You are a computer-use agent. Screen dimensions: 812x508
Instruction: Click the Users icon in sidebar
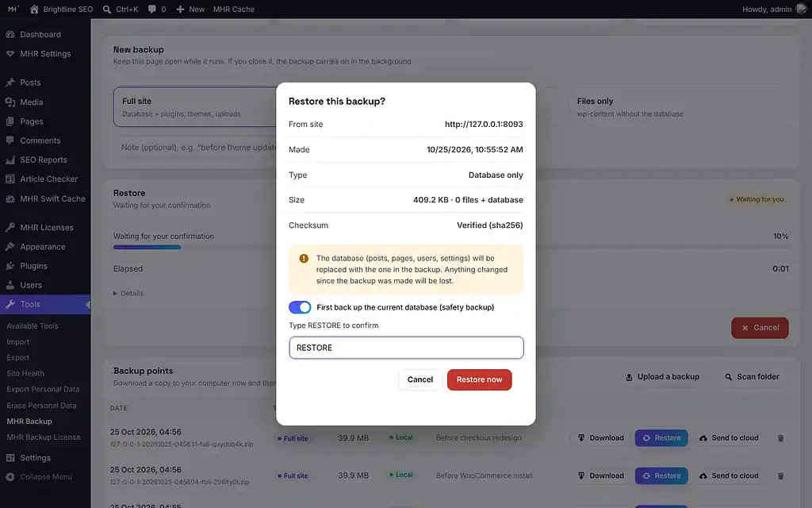click(10, 285)
